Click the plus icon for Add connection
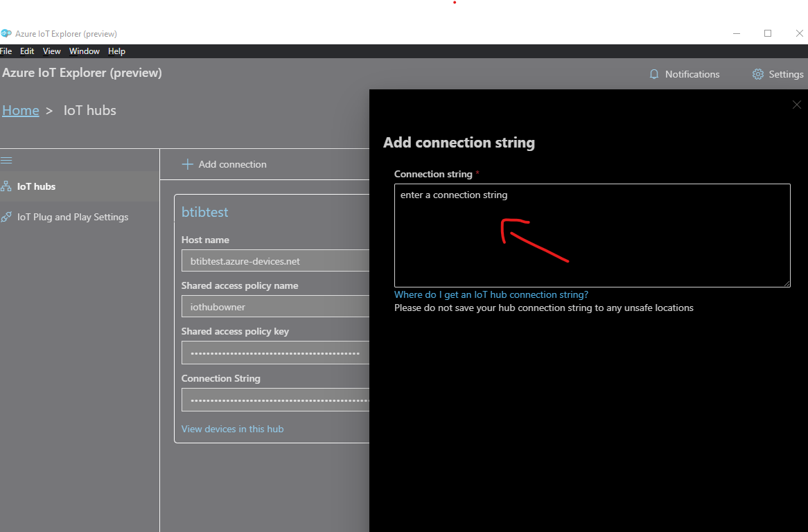The height and width of the screenshot is (532, 808). tap(187, 164)
